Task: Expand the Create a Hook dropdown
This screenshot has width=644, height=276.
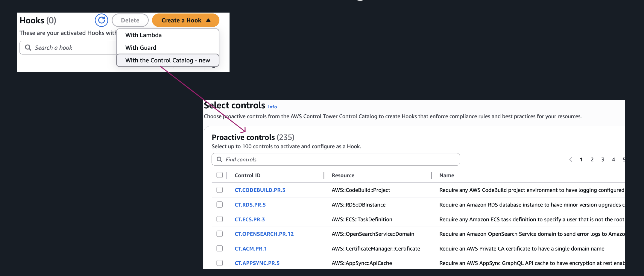Action: pos(186,20)
